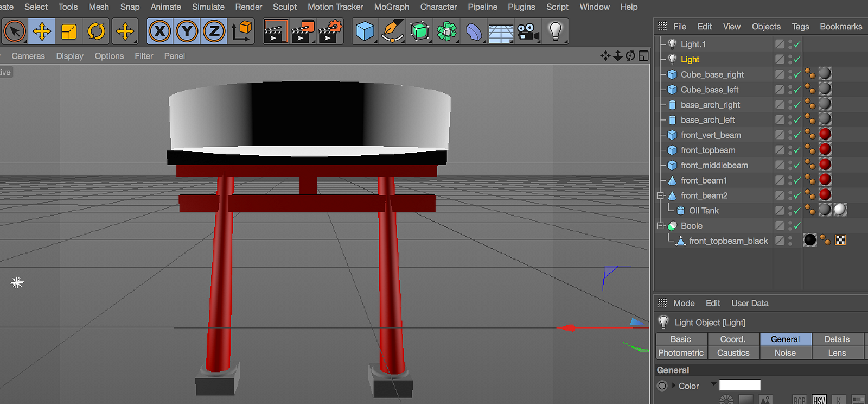
Task: Add a Camera object from the toolbar
Action: click(x=527, y=31)
